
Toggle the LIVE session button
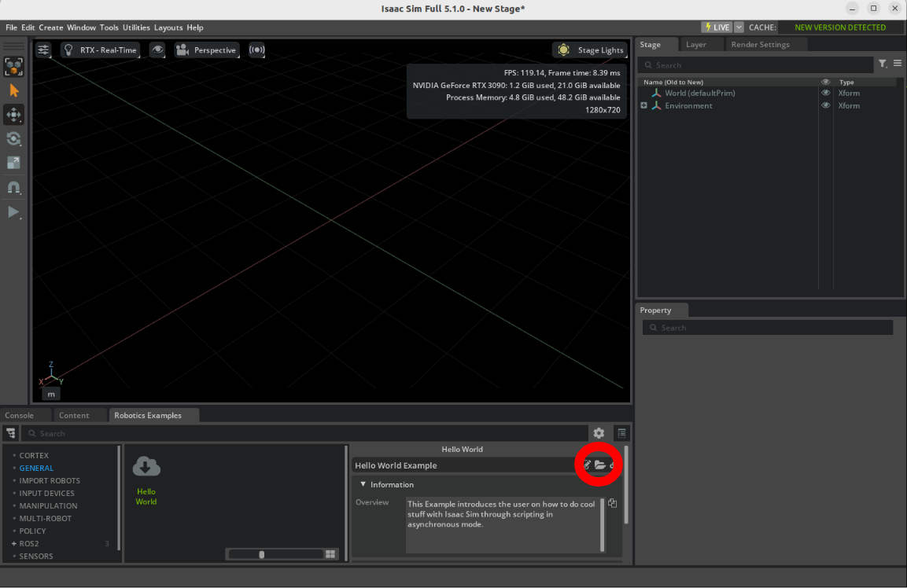pos(717,28)
